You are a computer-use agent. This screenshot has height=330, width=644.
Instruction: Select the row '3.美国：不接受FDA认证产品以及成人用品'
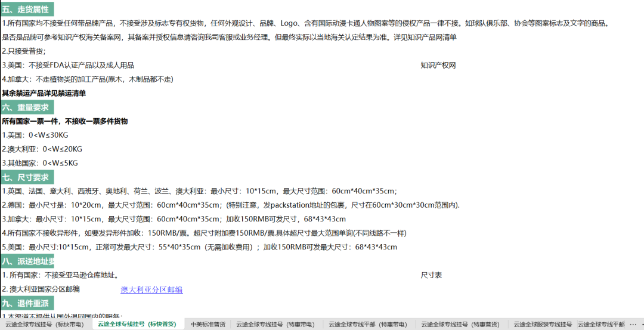point(68,65)
